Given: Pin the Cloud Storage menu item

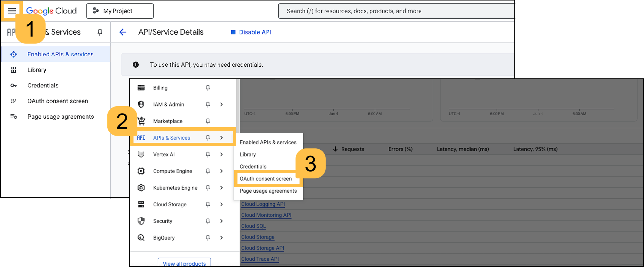Looking at the screenshot, I should [x=208, y=204].
